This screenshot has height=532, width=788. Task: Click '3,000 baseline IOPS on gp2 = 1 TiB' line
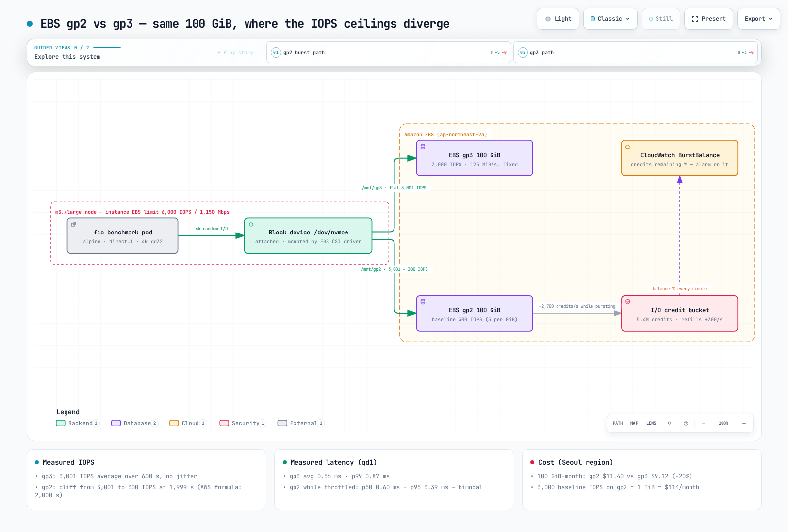point(618,487)
